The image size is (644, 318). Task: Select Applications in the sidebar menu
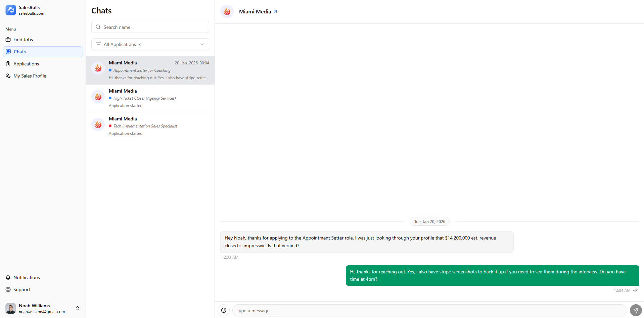(26, 64)
